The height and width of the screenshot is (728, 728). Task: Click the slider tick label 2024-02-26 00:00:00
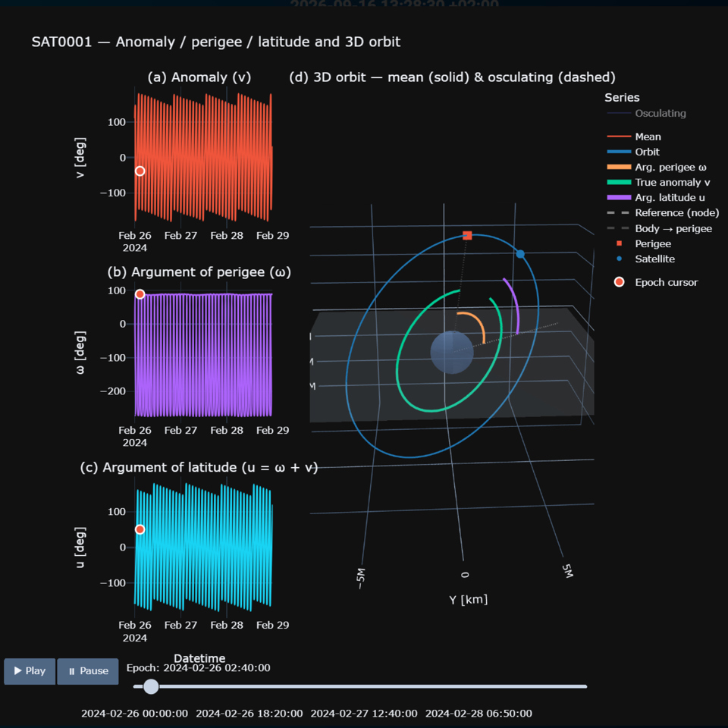pyautogui.click(x=135, y=713)
